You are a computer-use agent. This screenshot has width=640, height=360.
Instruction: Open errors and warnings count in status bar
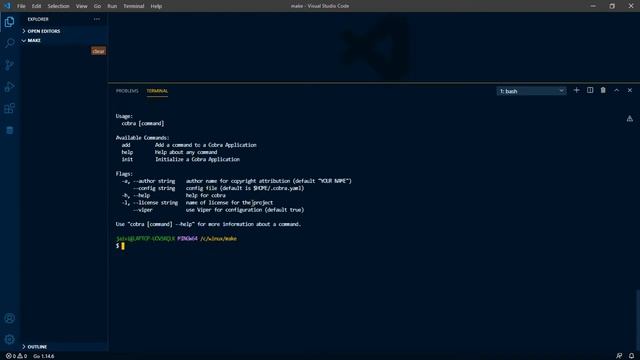pyautogui.click(x=16, y=356)
